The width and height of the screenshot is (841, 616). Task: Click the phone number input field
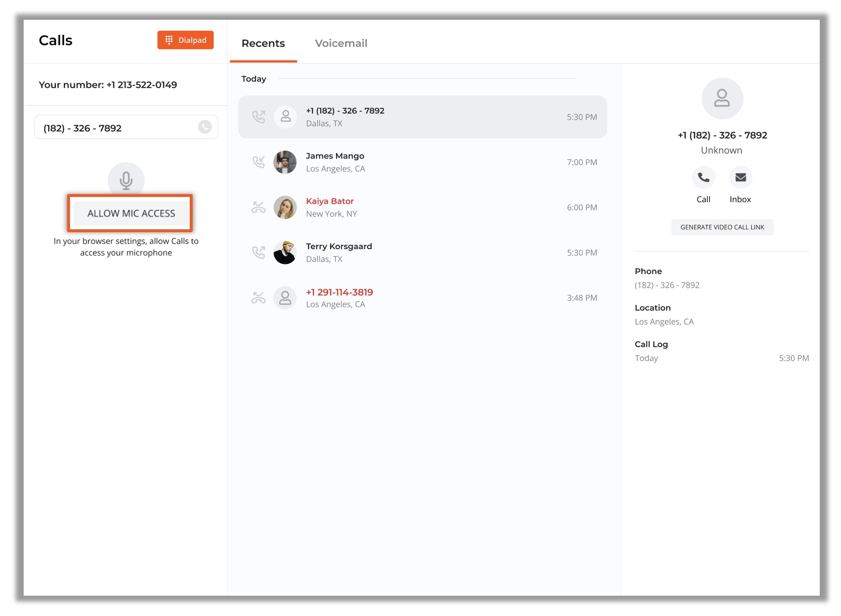pyautogui.click(x=126, y=127)
